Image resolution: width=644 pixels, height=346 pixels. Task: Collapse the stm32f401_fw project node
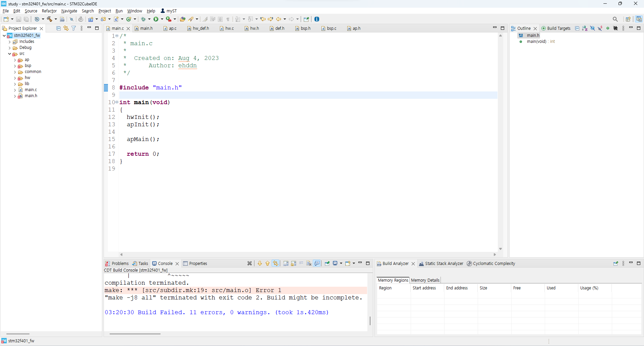click(x=4, y=36)
